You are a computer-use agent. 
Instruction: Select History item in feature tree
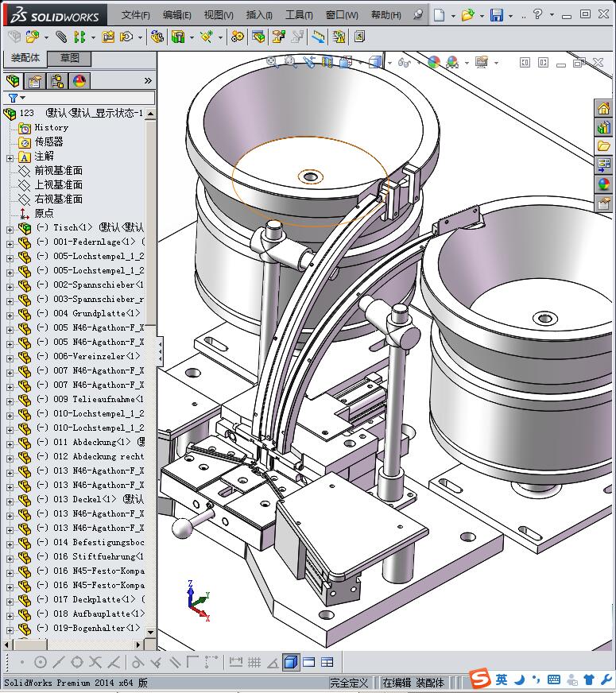coord(52,128)
